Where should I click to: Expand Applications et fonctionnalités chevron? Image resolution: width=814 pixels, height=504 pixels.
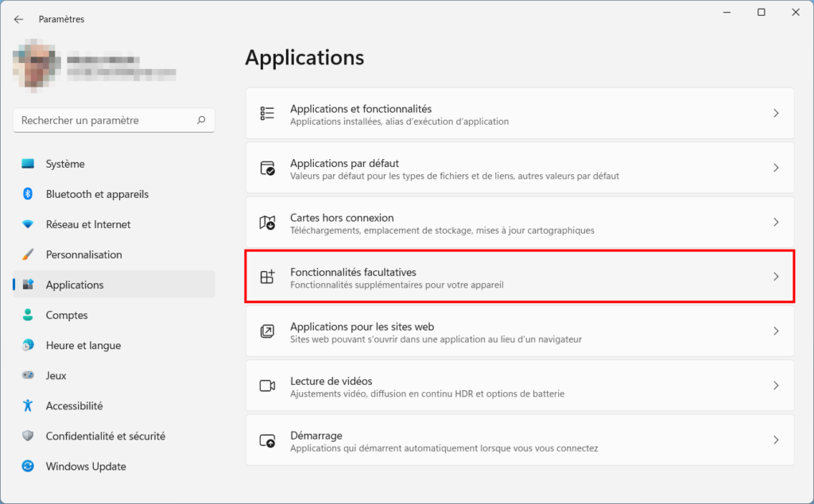(x=776, y=113)
